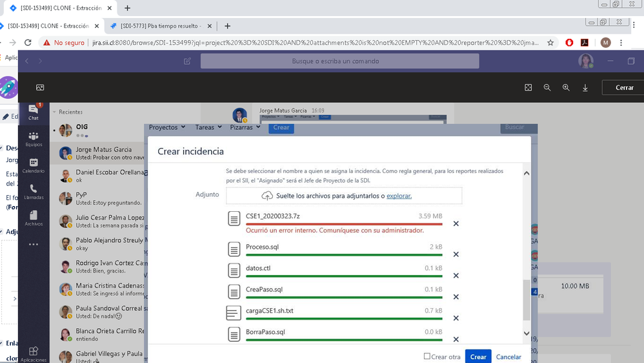Collapse the Recientes chat list
Viewport: 644px width, 363px height.
[x=54, y=112]
